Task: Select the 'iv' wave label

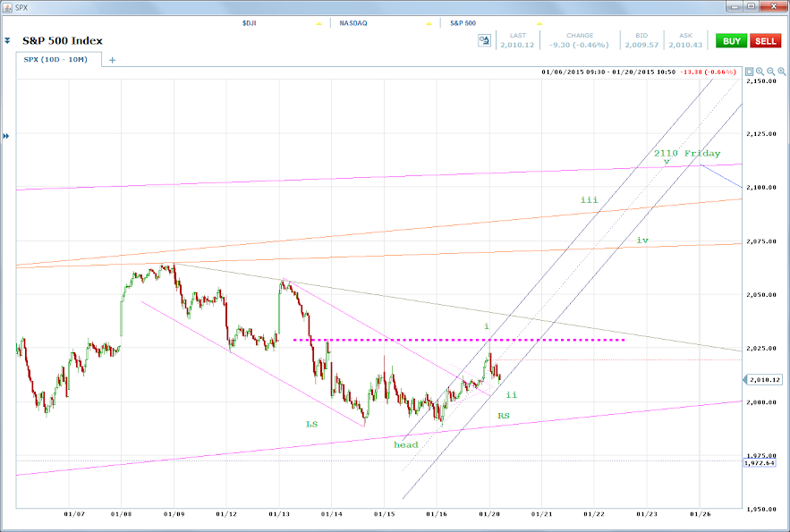Action: click(642, 241)
